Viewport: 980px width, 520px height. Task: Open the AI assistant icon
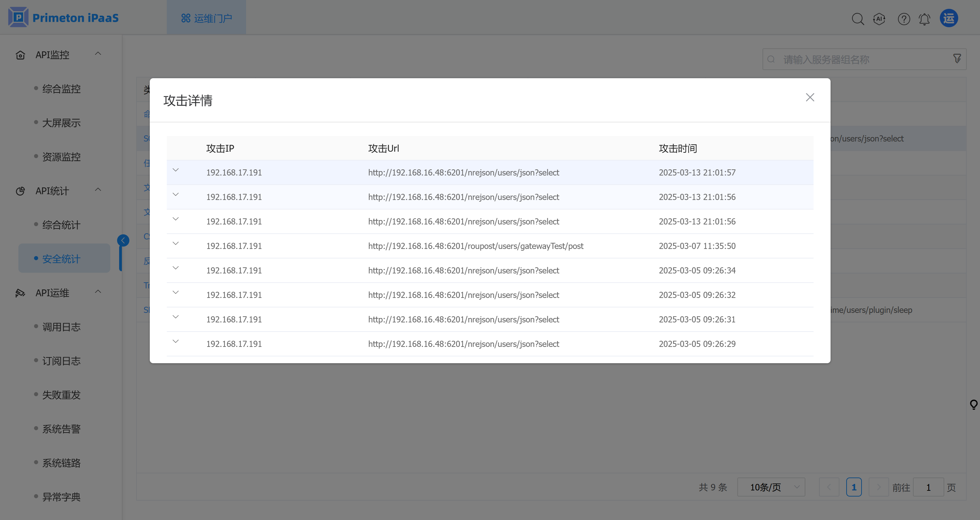(879, 19)
